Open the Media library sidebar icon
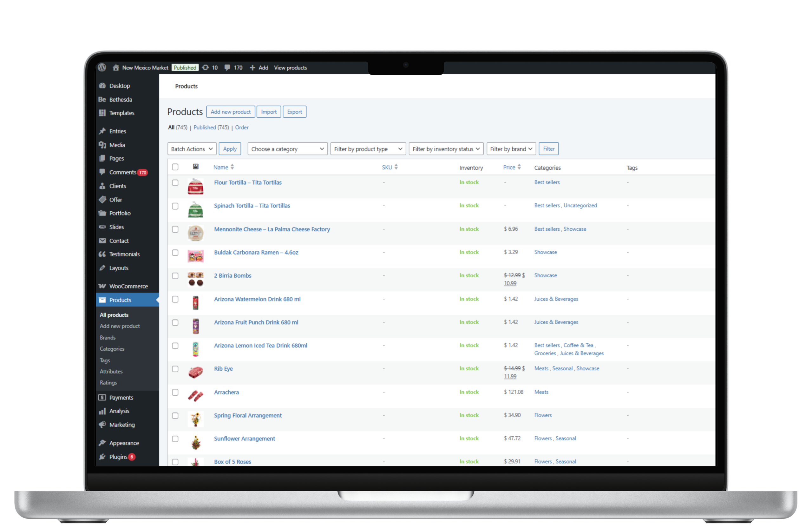 102,145
